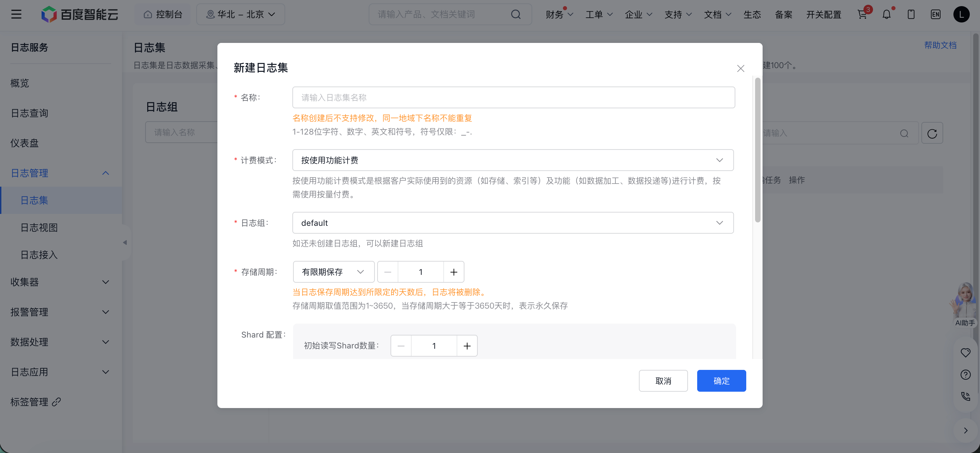Click the question mark help icon
The width and height of the screenshot is (980, 453).
point(965,375)
